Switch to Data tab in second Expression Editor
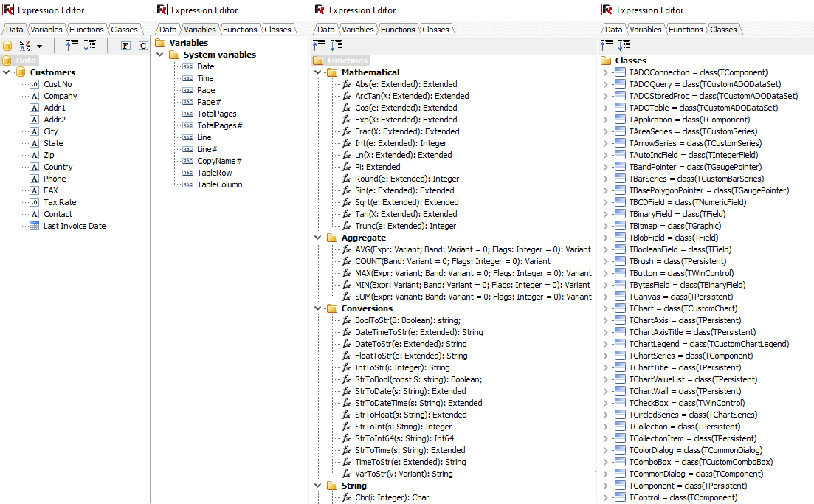This screenshot has height=504, width=814. [168, 30]
